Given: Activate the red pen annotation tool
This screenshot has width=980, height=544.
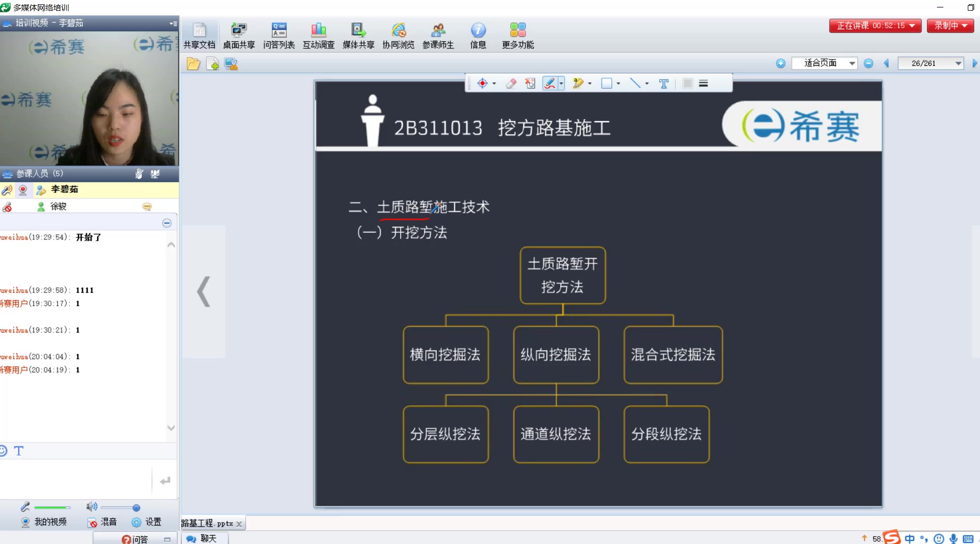Looking at the screenshot, I should click(x=550, y=83).
